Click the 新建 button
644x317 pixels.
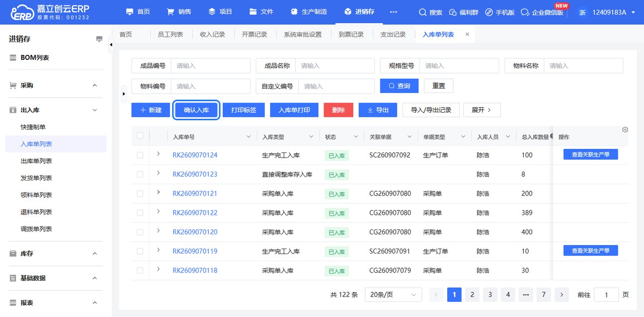pyautogui.click(x=150, y=110)
